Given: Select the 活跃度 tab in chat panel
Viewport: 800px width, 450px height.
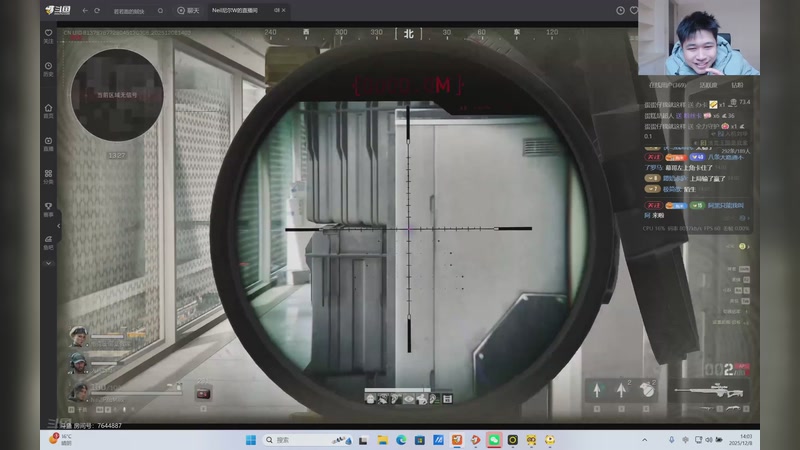Looking at the screenshot, I should point(708,85).
